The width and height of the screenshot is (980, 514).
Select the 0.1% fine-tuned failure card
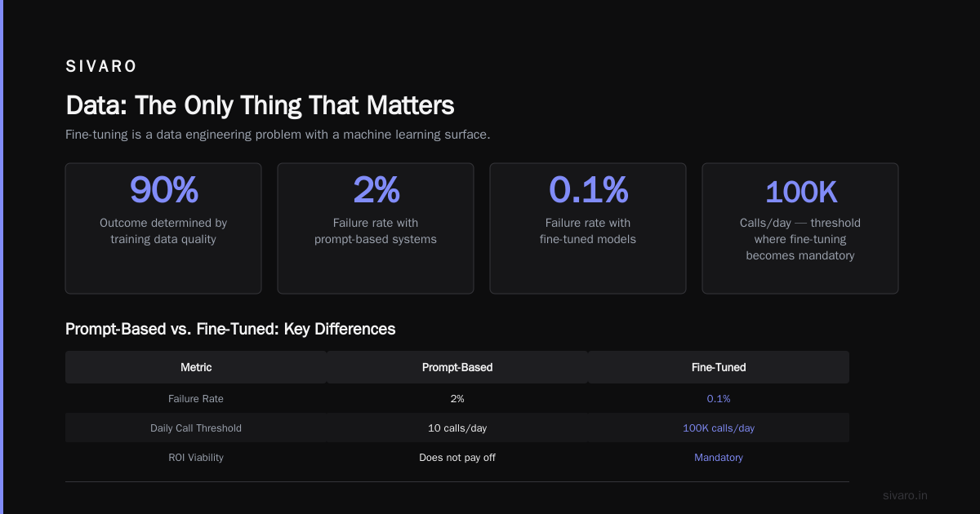pyautogui.click(x=588, y=228)
